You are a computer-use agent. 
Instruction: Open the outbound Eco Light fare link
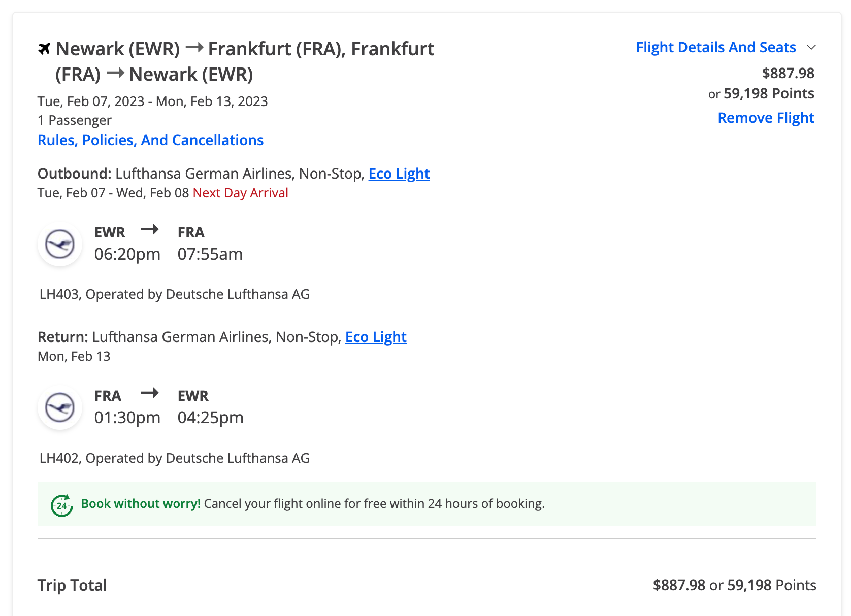(399, 174)
